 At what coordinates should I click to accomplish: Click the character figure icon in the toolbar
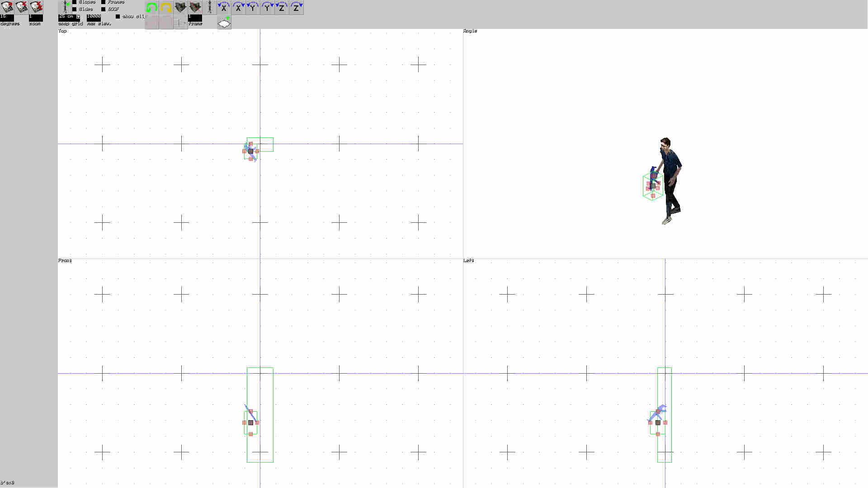tap(209, 7)
